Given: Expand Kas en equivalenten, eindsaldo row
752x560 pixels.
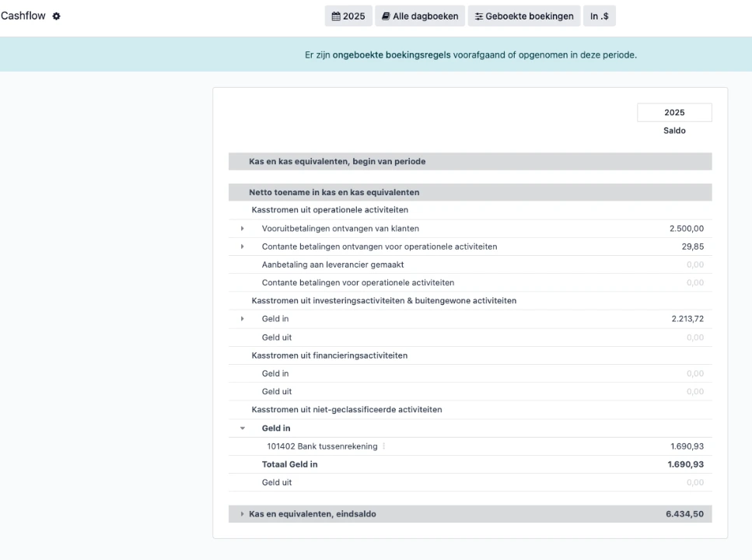Looking at the screenshot, I should pyautogui.click(x=242, y=514).
